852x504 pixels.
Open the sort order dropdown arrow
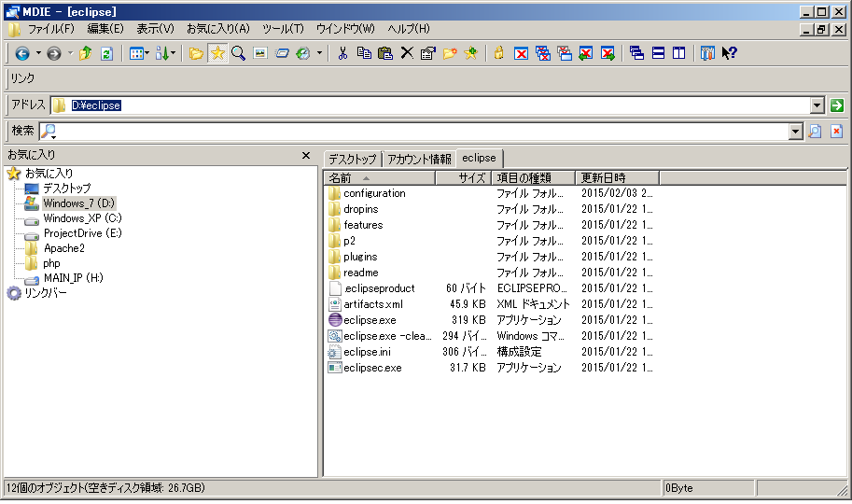173,53
